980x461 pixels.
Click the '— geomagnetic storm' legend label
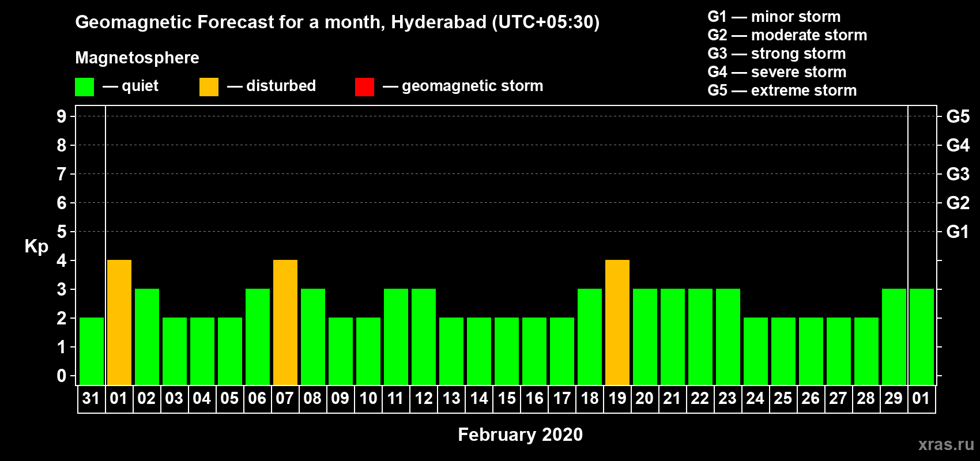click(463, 86)
